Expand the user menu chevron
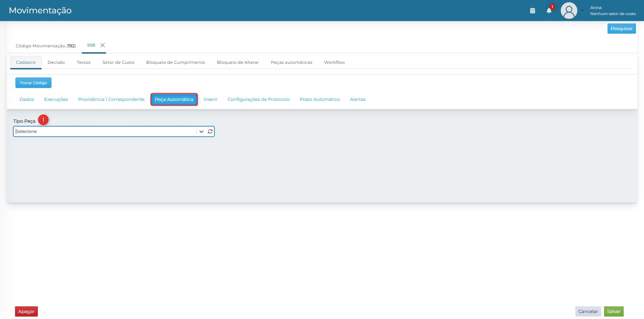 (582, 10)
